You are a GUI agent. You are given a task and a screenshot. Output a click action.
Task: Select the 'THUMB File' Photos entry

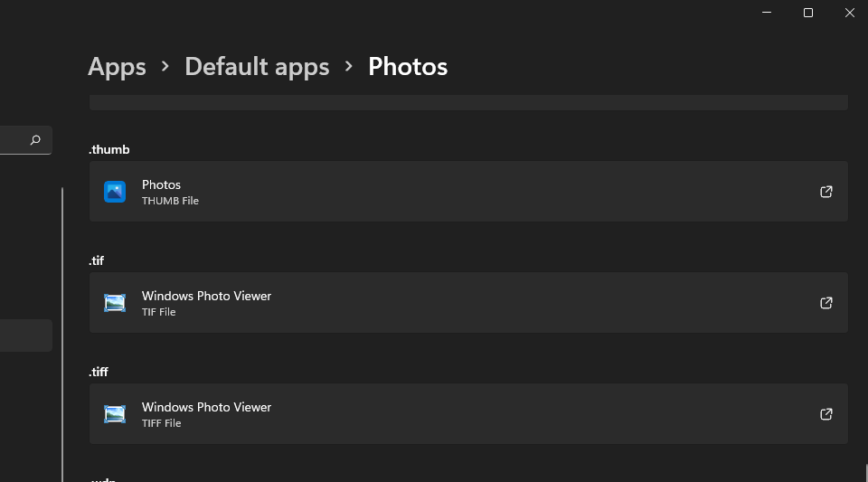coord(452,192)
